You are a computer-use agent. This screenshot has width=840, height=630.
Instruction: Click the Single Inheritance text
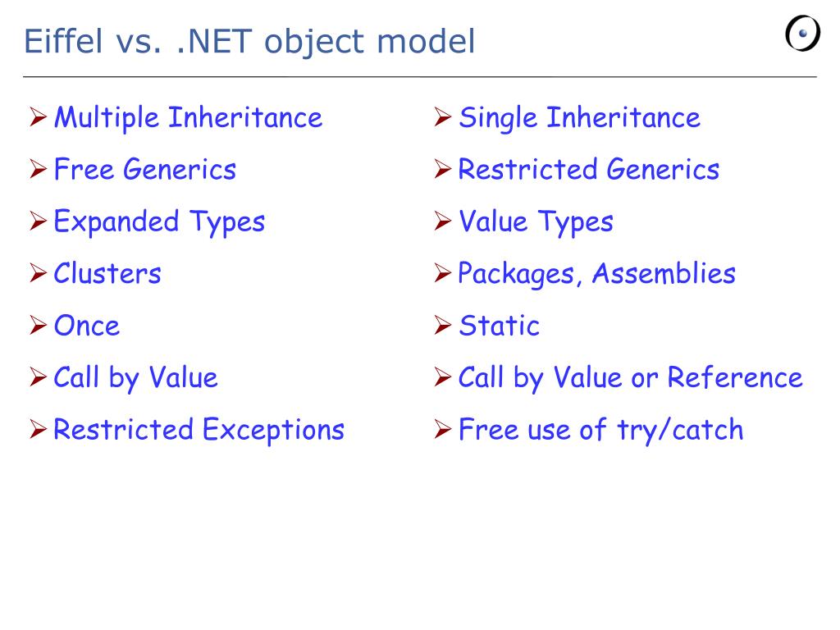[x=580, y=118]
